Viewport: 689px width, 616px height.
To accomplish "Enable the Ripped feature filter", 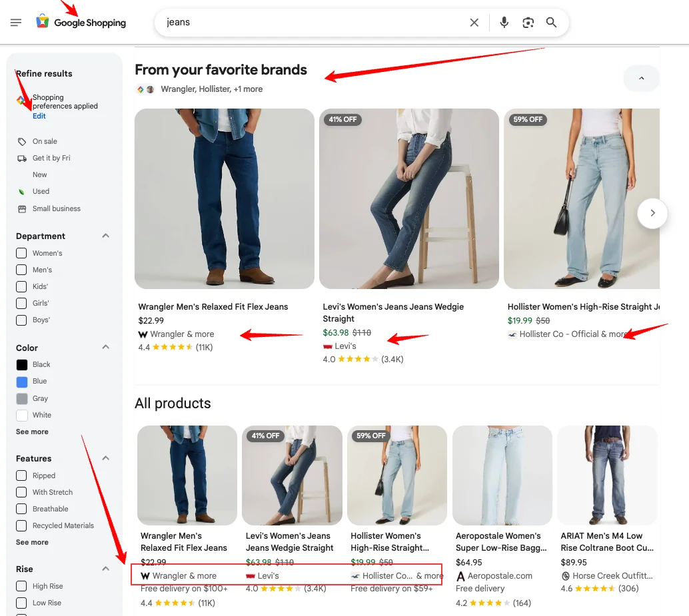I will point(21,476).
